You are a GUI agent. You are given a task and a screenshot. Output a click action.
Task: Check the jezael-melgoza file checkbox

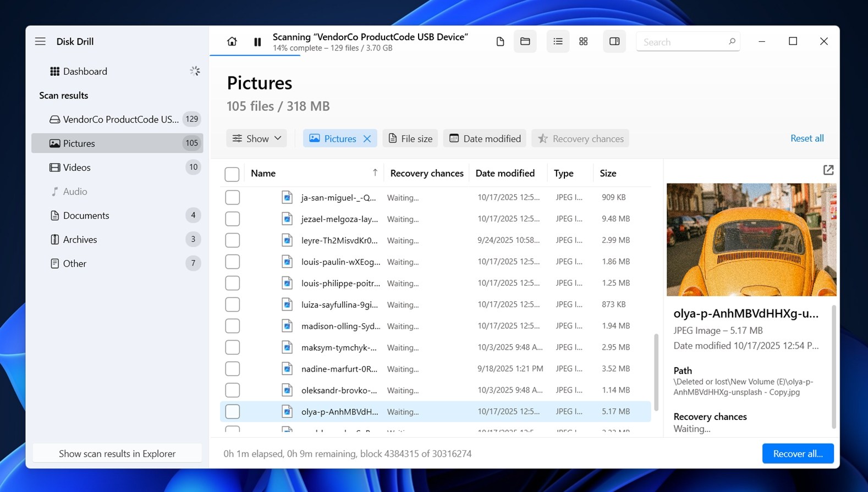(232, 219)
